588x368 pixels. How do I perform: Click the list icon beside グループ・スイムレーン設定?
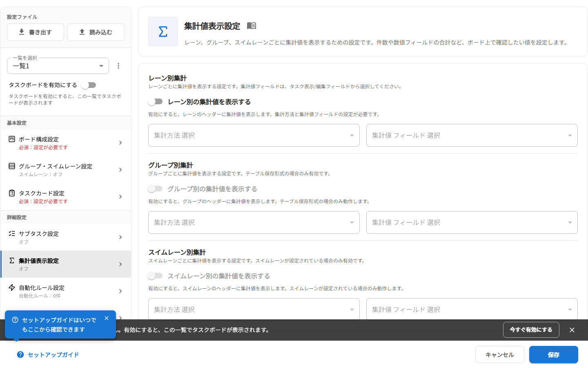click(x=12, y=166)
